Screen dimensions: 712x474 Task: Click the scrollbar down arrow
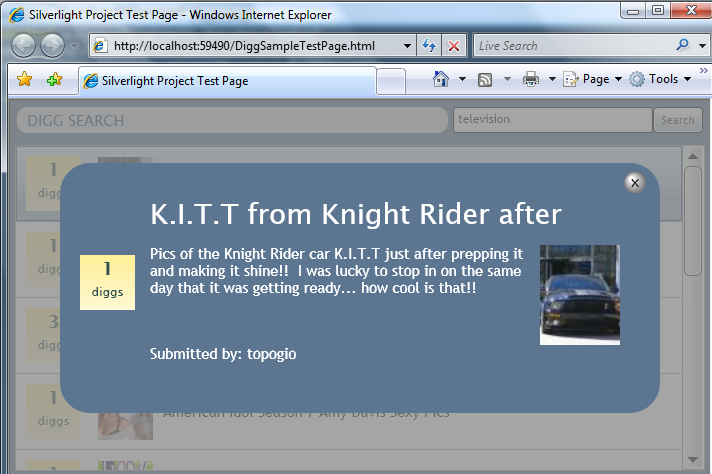point(693,459)
